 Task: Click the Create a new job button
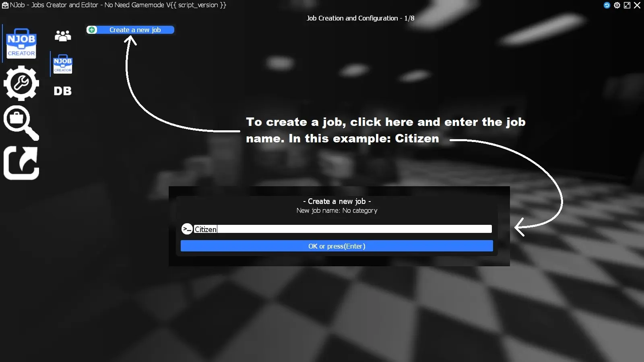point(135,29)
